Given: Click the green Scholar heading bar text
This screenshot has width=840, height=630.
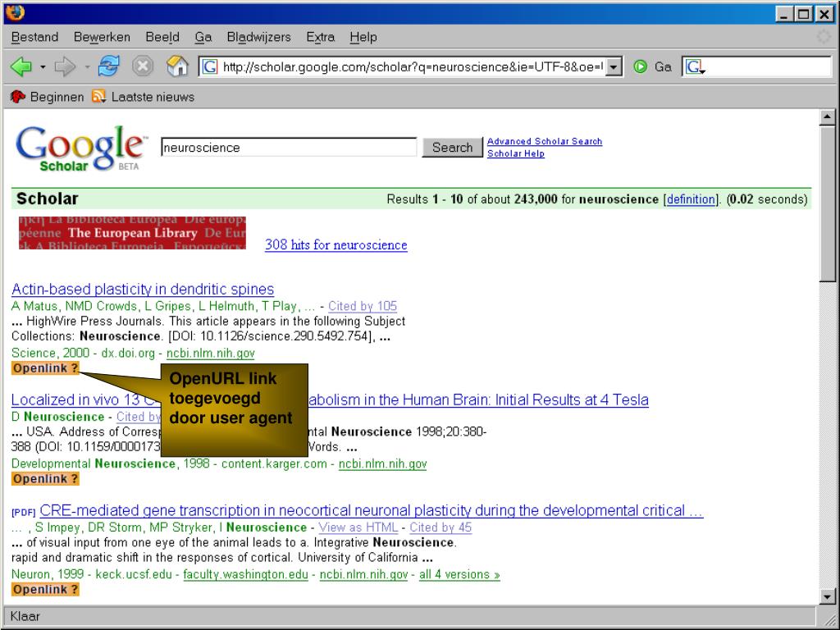Looking at the screenshot, I should [x=47, y=199].
